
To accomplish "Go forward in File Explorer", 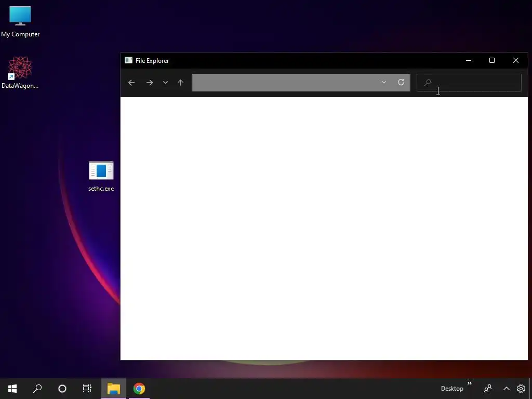I will click(149, 83).
